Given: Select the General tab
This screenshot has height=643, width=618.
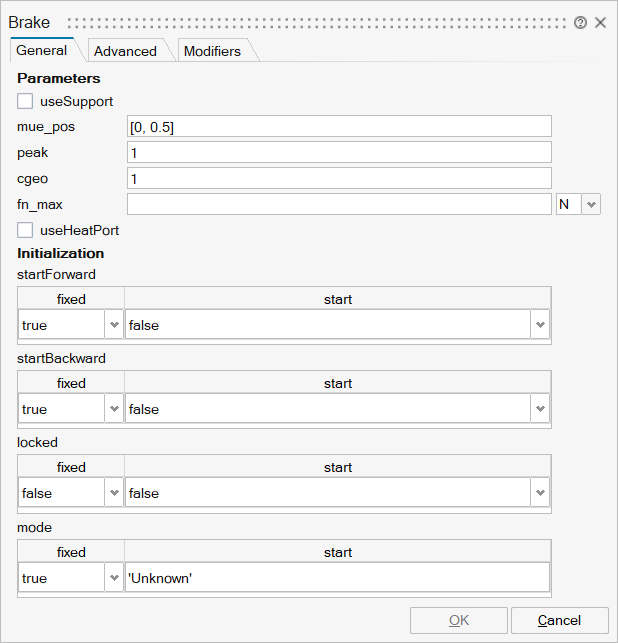Looking at the screenshot, I should click(x=42, y=51).
